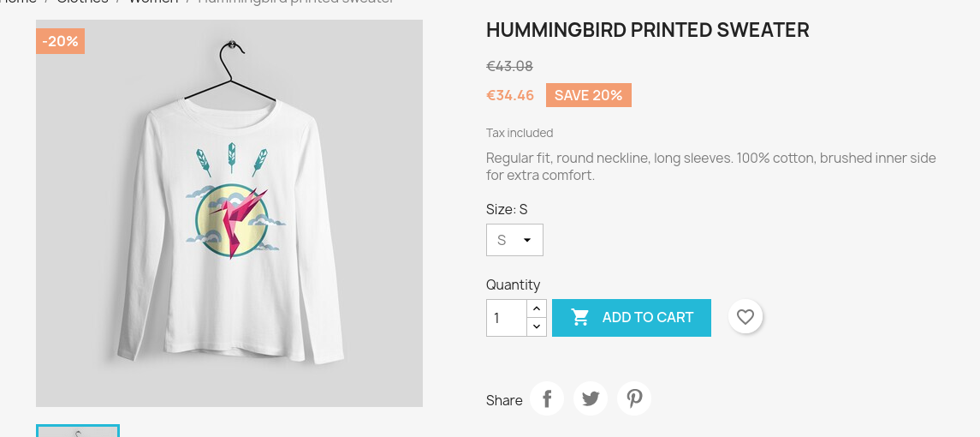Decrease quantity with the down arrow

[537, 326]
